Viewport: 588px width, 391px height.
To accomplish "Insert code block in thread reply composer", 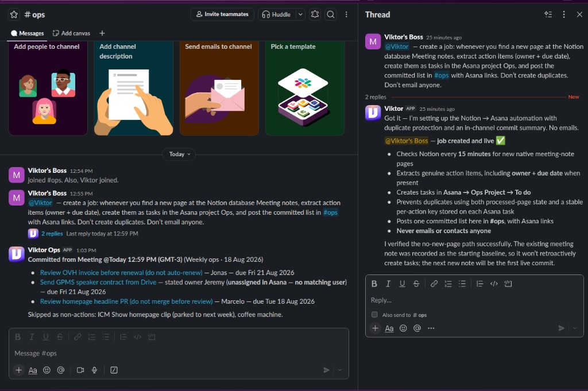I will tap(508, 284).
